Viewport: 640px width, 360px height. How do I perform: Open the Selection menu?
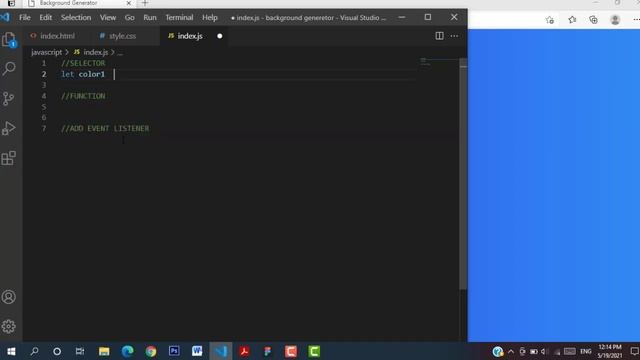point(76,18)
